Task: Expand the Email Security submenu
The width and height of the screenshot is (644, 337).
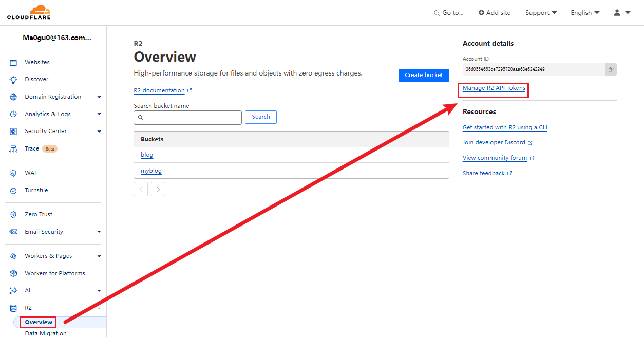Action: [x=99, y=232]
